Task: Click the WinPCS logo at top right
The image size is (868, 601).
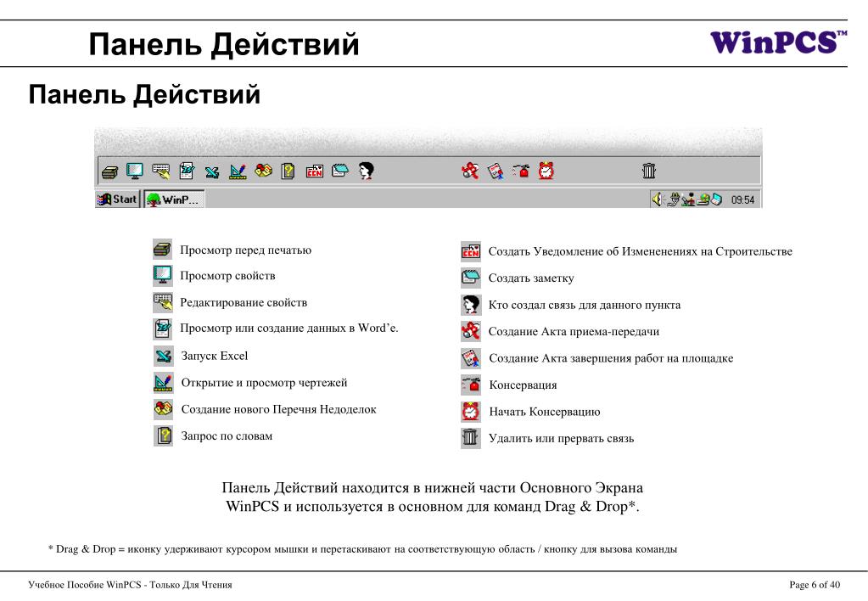Action: (778, 42)
